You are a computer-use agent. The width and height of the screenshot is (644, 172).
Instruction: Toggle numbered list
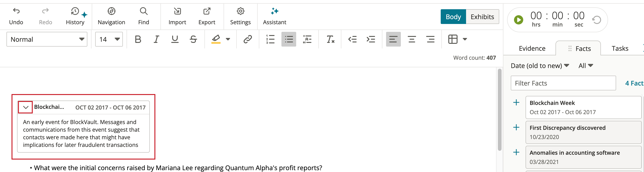click(270, 39)
